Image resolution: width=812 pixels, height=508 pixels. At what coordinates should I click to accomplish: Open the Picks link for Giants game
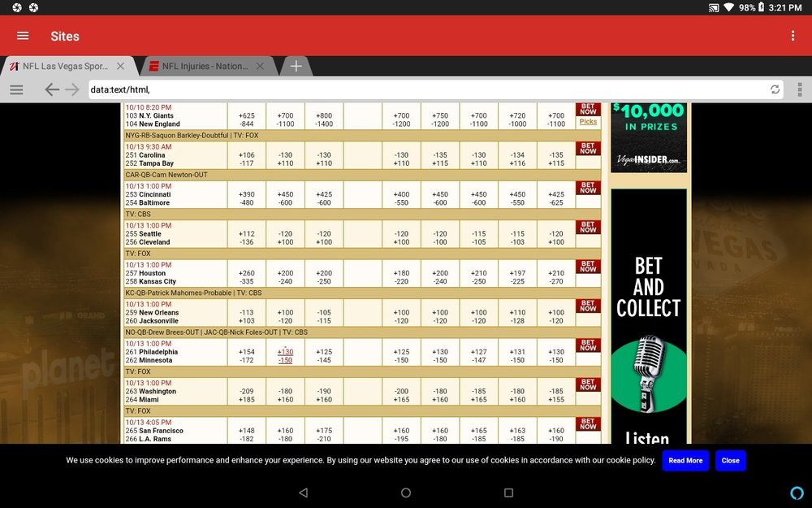(x=588, y=121)
